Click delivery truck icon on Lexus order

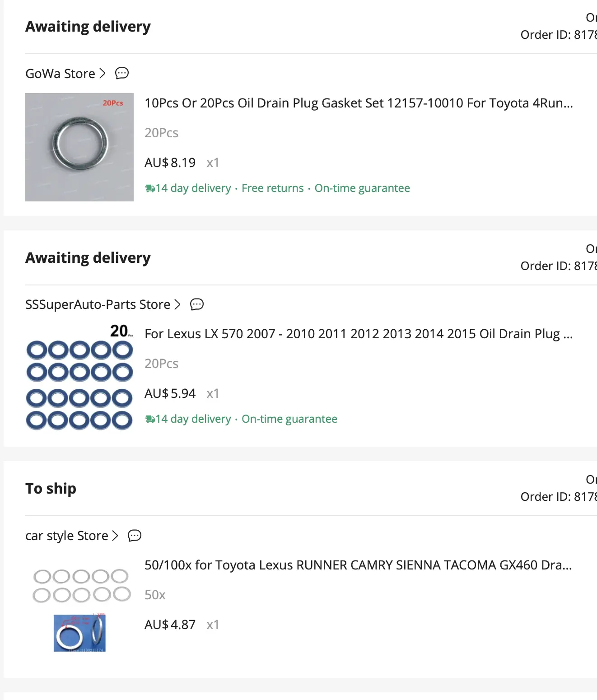[x=149, y=419]
